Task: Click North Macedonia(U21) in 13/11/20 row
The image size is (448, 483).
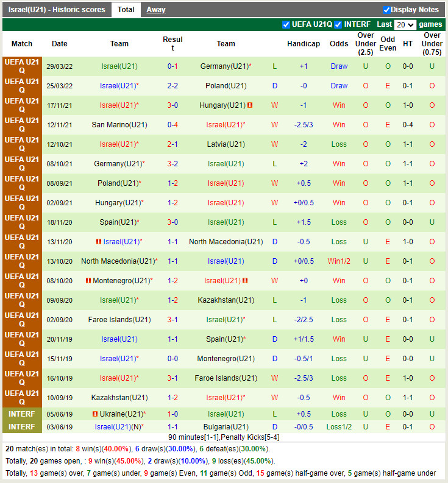Action: 226,242
